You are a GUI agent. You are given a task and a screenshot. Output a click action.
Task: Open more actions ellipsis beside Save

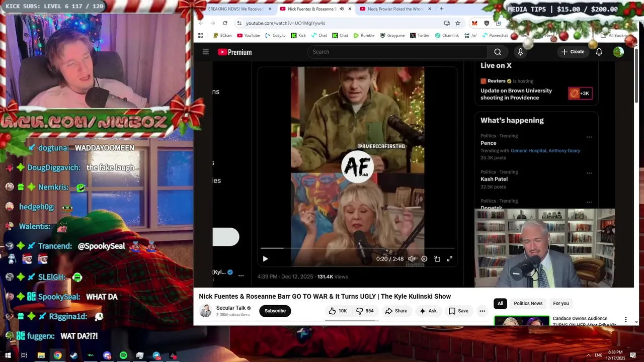[x=482, y=311]
